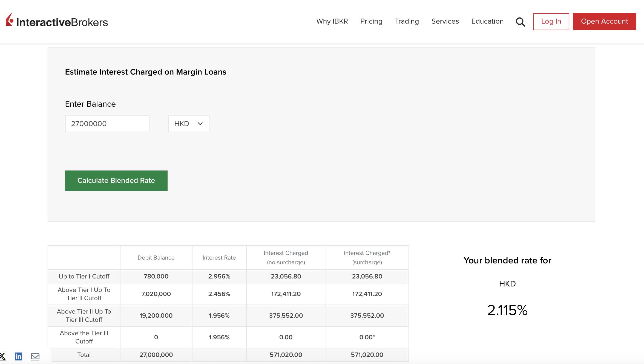Image resolution: width=644 pixels, height=364 pixels.
Task: Click the 2.115% blended rate value
Action: coord(507,310)
